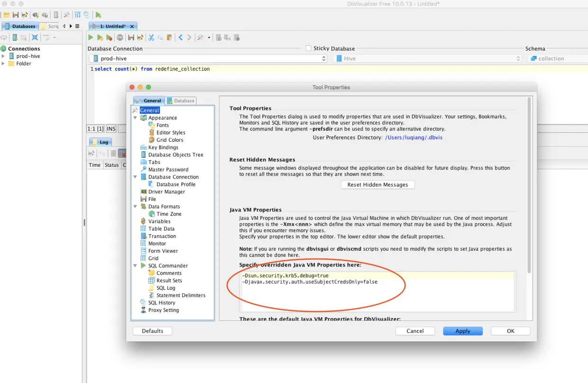Save the editor with the floppy disk icon
The width and height of the screenshot is (588, 383).
[x=131, y=37]
